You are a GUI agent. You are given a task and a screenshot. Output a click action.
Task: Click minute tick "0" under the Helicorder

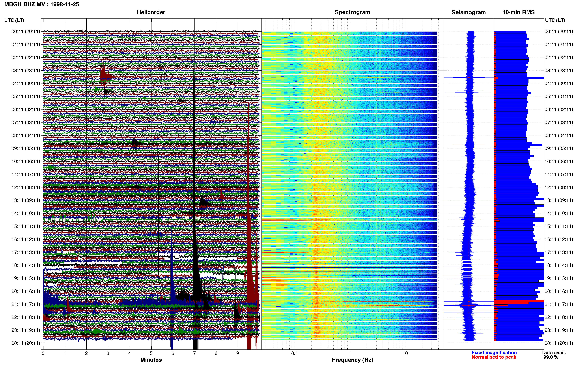pyautogui.click(x=43, y=353)
